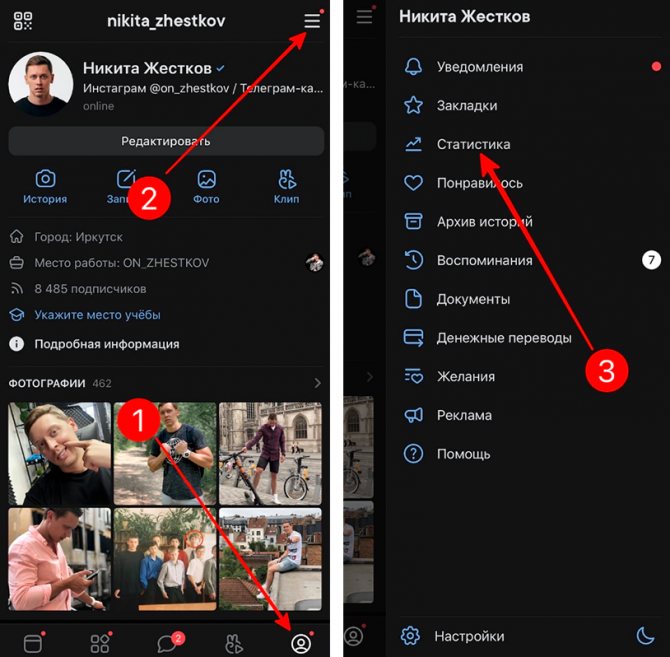Click the settings gear icon

coord(410,636)
